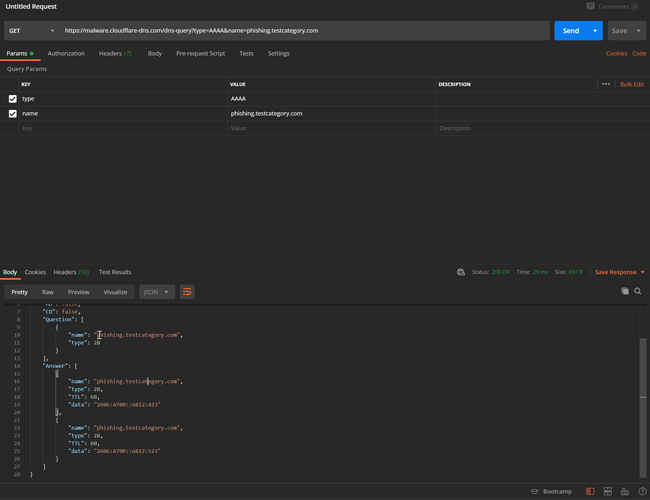Click the Comments speech bubble icon

[x=590, y=6]
